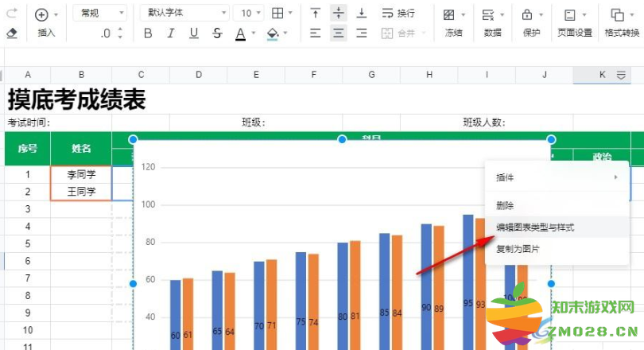The height and width of the screenshot is (350, 644).
Task: Choose 编辑图表类型与样式 from context menu
Action: [535, 227]
